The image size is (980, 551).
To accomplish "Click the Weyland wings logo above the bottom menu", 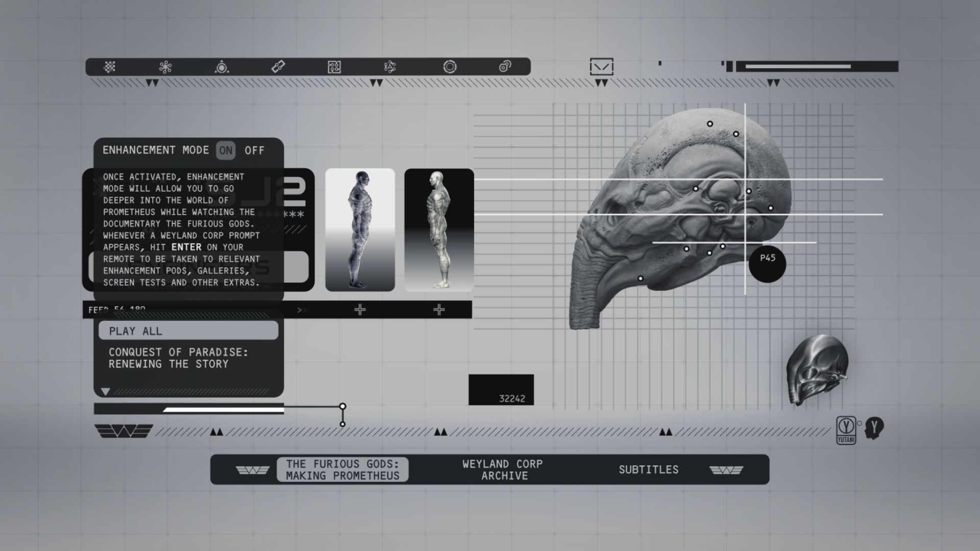I will click(124, 432).
